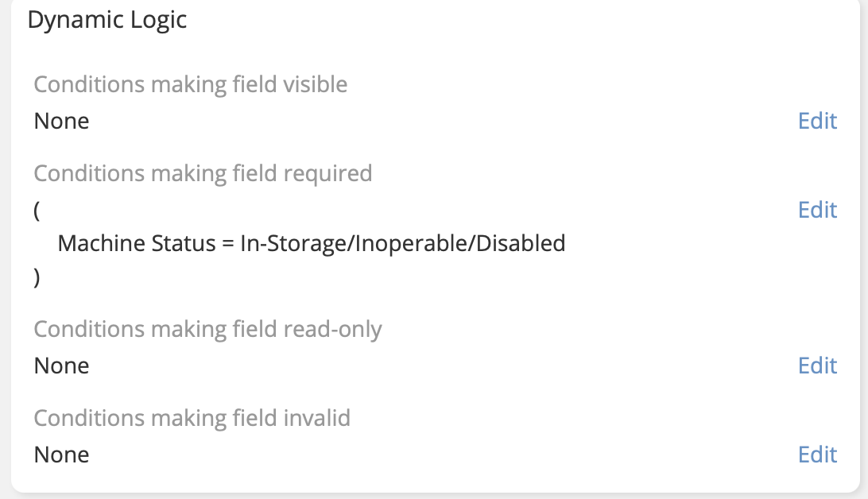Select the "Conditions making field required" label

(x=203, y=174)
